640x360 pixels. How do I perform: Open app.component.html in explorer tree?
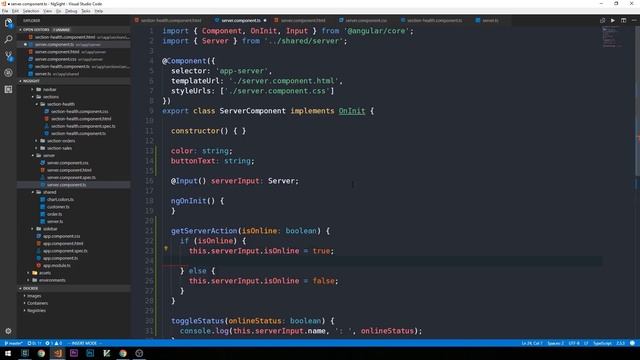pyautogui.click(x=63, y=244)
